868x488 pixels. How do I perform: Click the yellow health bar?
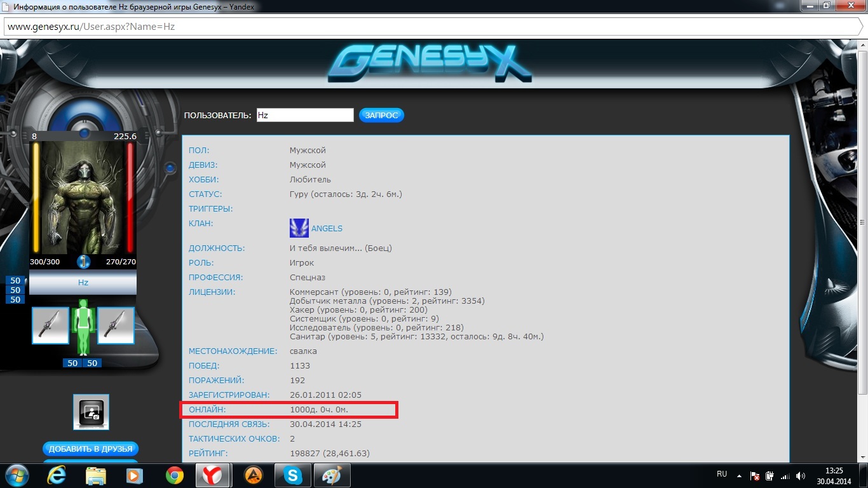pos(36,198)
